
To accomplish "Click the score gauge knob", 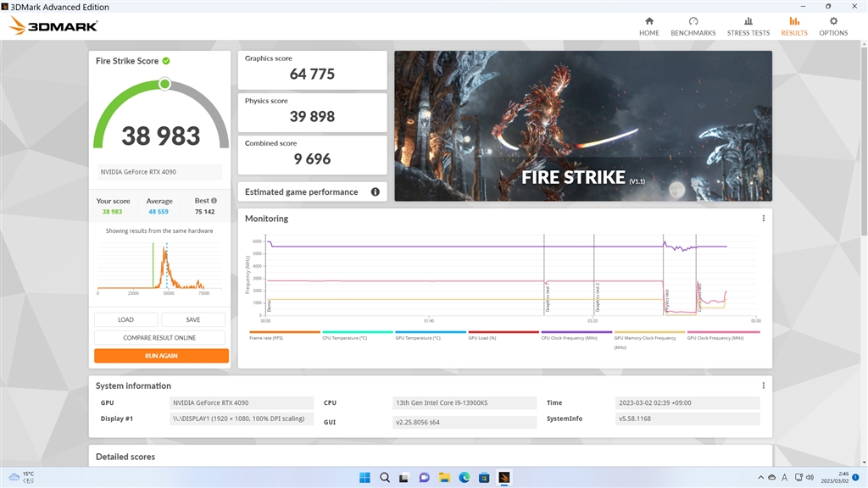I will 164,84.
